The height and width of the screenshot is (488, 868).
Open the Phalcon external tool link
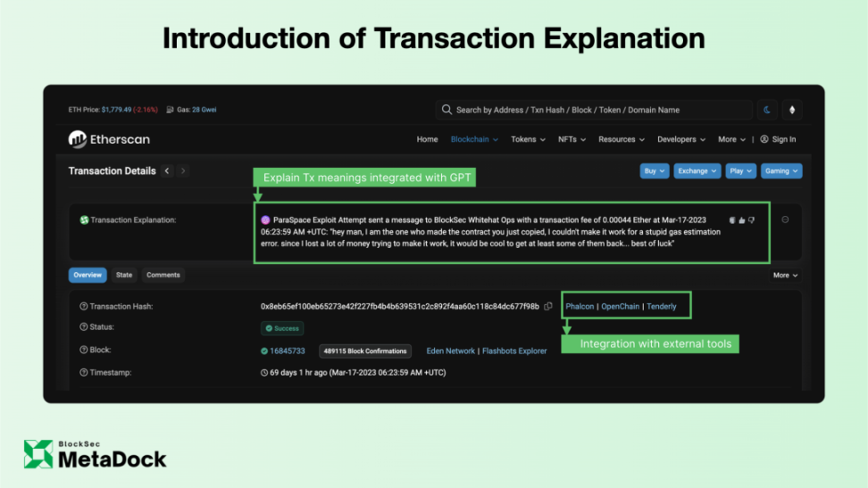(x=580, y=307)
